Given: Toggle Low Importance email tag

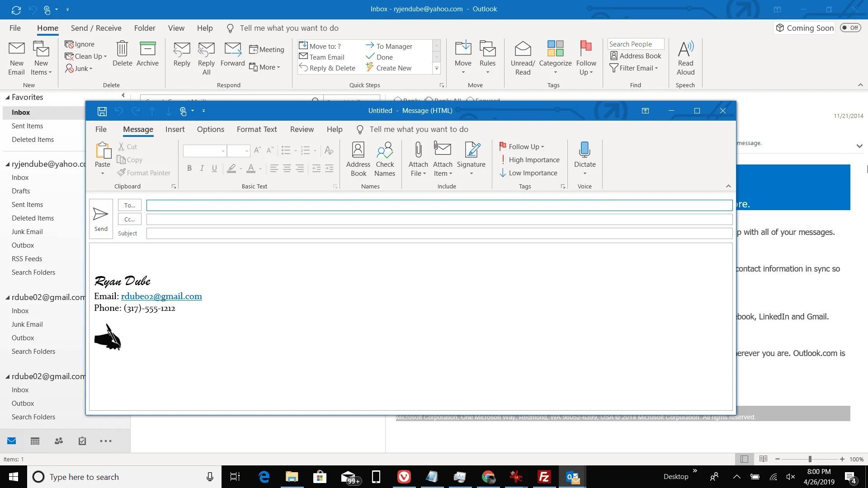Looking at the screenshot, I should (x=529, y=173).
